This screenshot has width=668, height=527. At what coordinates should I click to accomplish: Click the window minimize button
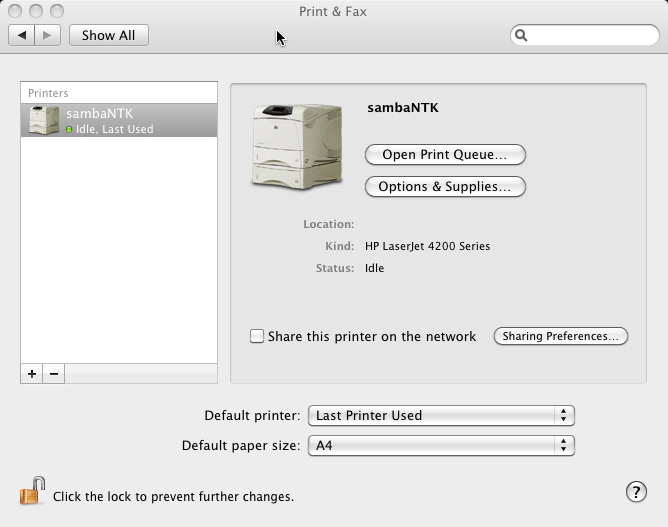pyautogui.click(x=36, y=11)
